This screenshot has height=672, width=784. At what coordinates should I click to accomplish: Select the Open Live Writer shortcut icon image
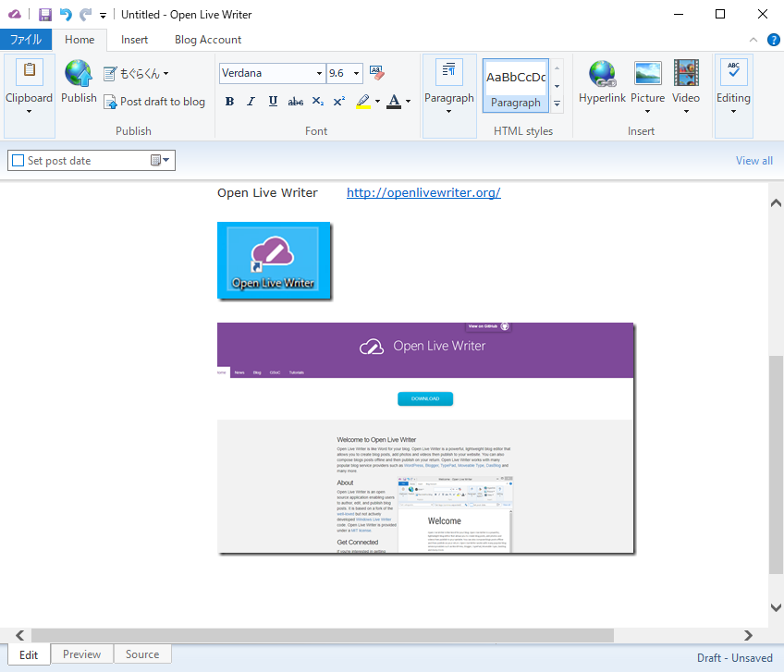coord(274,261)
